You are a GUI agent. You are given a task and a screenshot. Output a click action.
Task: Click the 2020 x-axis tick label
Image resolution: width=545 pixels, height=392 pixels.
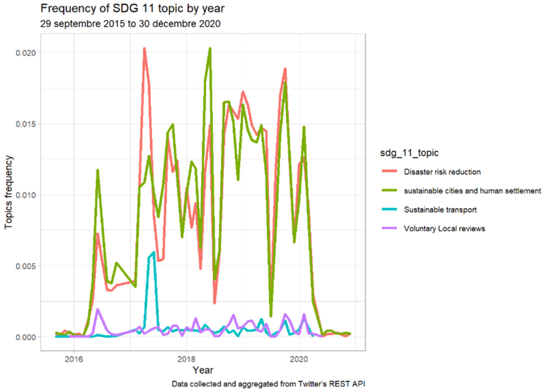tap(299, 359)
